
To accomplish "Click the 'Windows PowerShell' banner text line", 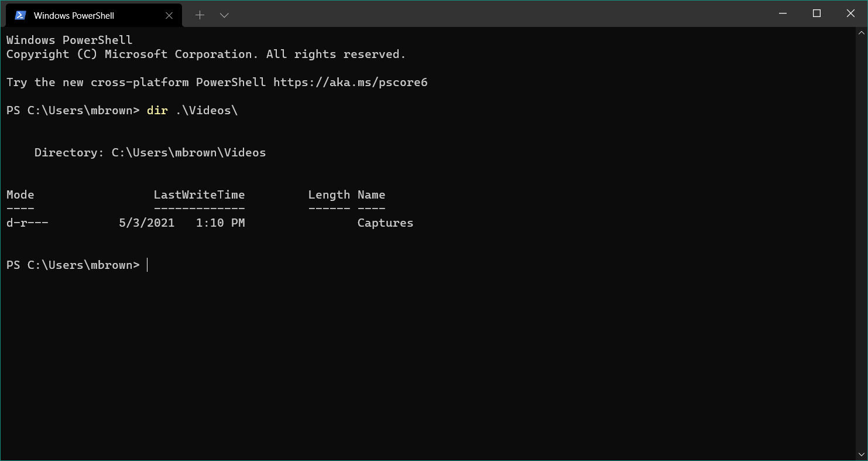I will point(70,40).
